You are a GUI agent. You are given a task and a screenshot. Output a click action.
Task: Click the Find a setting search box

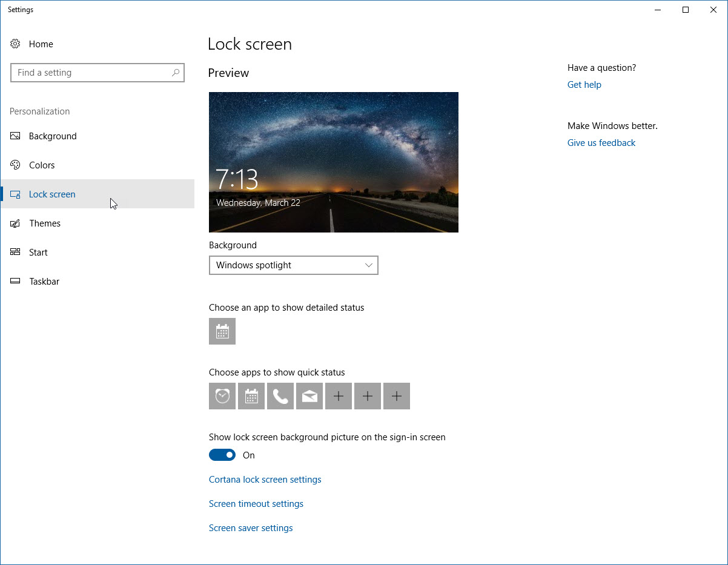coord(91,72)
